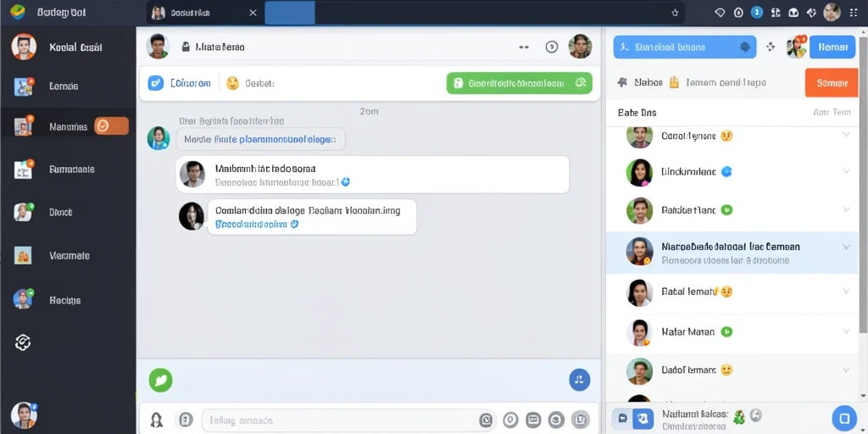This screenshot has height=434, width=868.
Task: Click the circular info icon in the chat header
Action: [552, 47]
